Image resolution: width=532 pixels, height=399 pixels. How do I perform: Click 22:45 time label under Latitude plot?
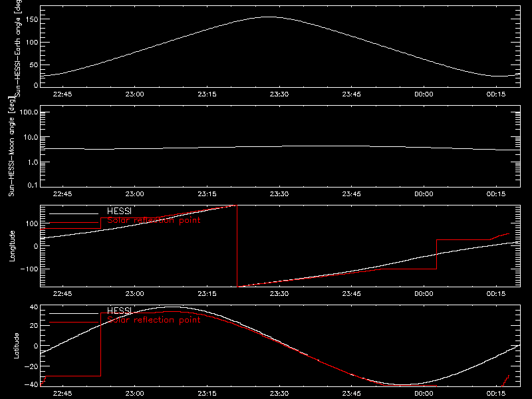[63, 394]
